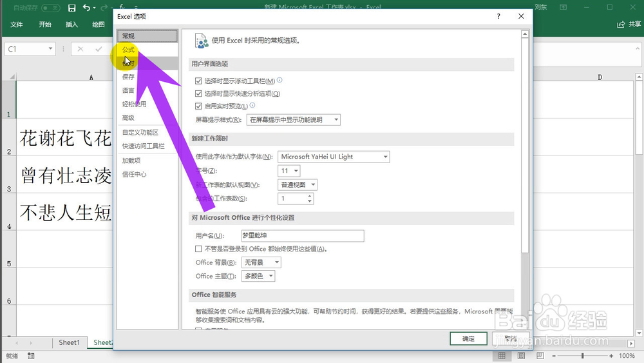The height and width of the screenshot is (363, 644).
Task: Select 保存 category in options list
Action: pos(147,77)
